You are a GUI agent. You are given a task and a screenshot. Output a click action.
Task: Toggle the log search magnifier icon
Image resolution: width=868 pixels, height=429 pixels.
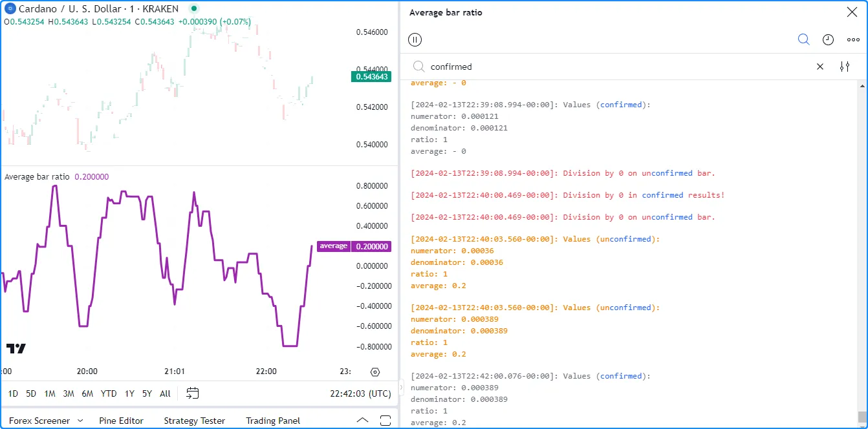tap(803, 39)
